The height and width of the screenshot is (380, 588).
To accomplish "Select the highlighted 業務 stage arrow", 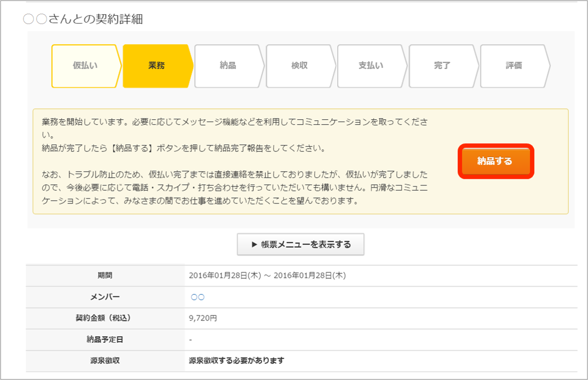I will (156, 66).
